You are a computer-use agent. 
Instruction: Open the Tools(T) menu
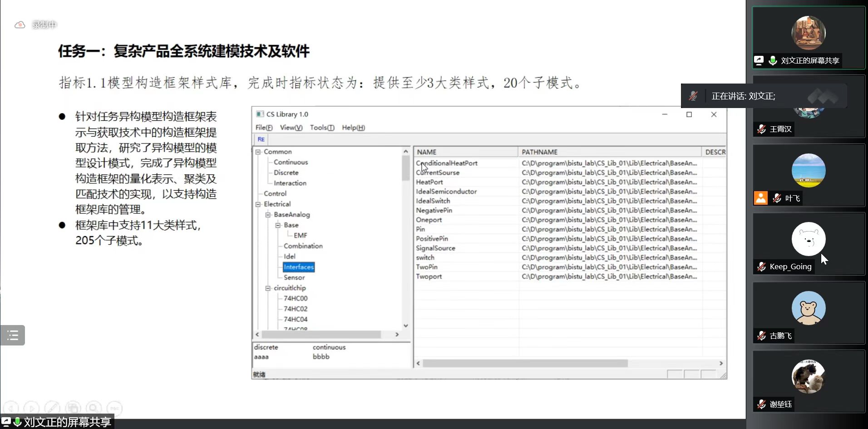322,128
